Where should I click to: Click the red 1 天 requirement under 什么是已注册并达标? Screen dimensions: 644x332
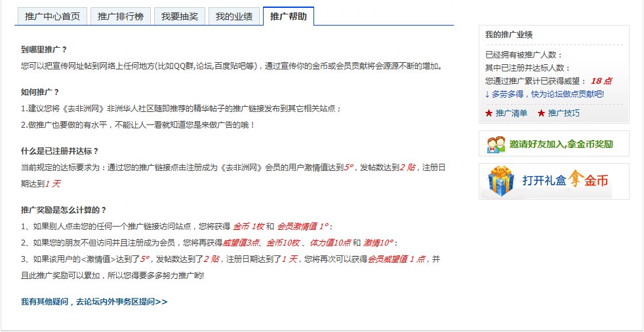coord(52,184)
